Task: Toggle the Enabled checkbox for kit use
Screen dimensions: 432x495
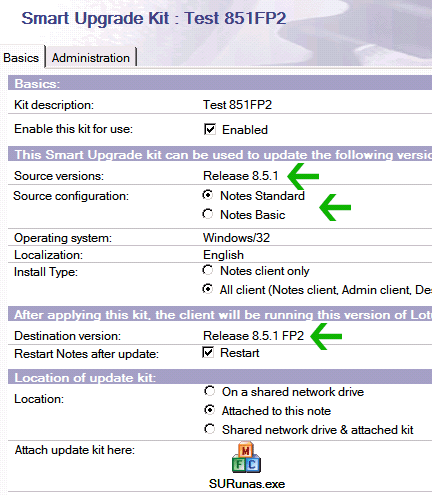Action: [210, 129]
